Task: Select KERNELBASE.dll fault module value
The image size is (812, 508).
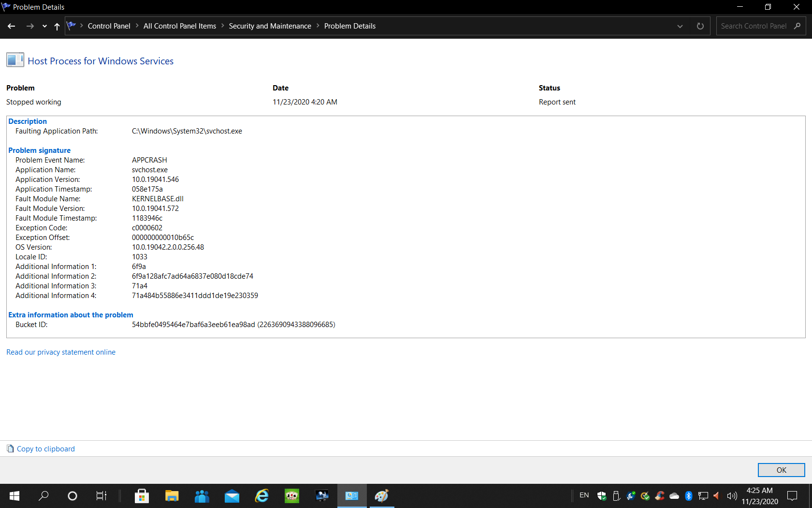Action: (158, 199)
